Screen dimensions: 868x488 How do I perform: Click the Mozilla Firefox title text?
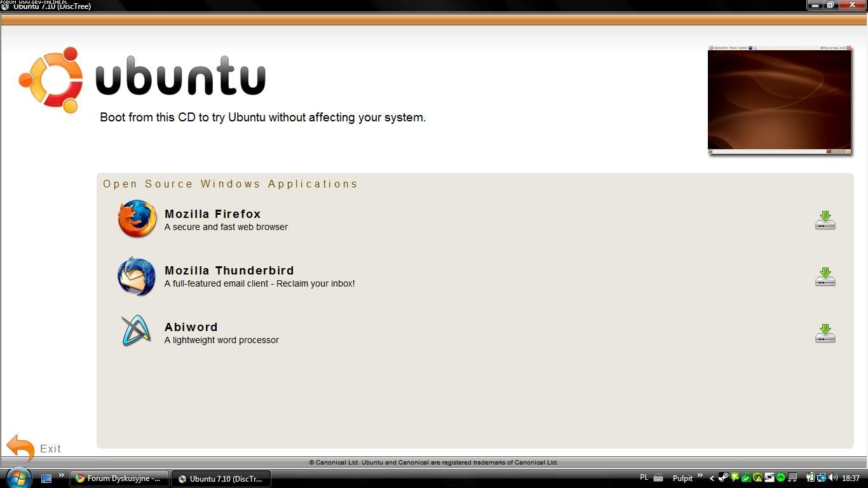pyautogui.click(x=212, y=214)
